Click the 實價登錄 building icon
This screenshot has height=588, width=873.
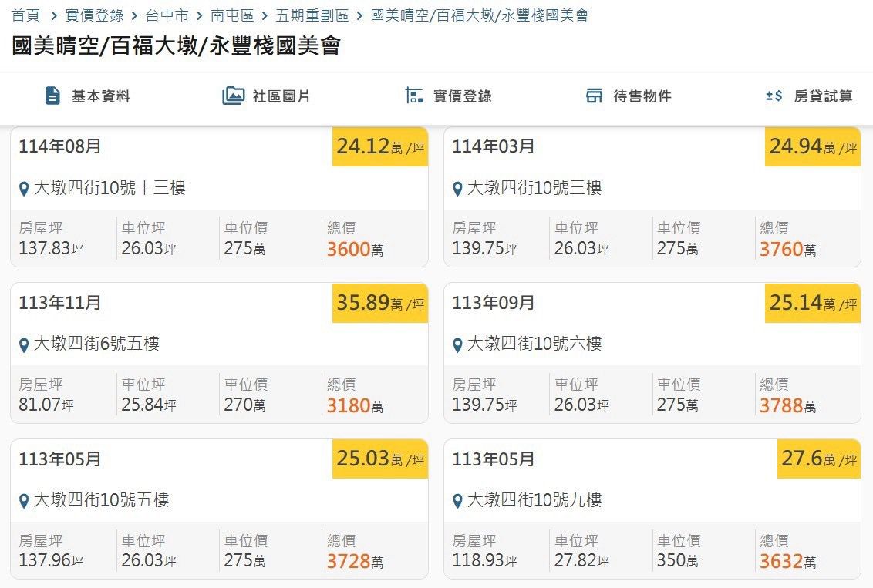point(414,96)
